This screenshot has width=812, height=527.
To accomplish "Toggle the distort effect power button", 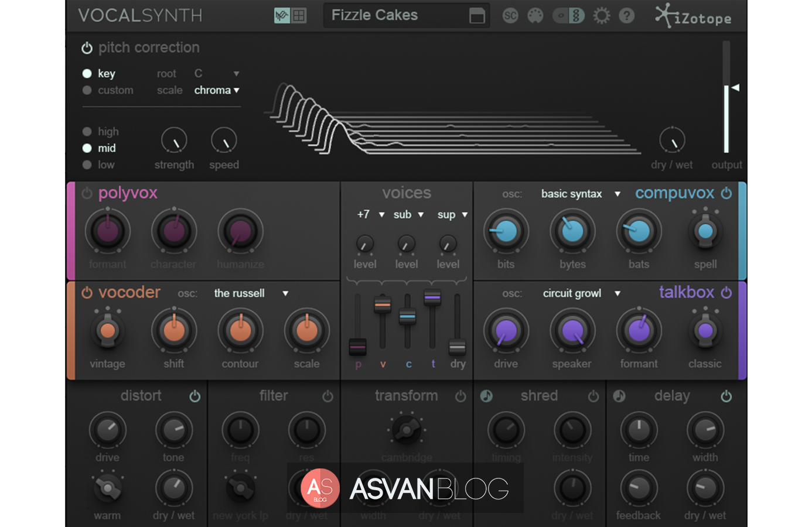I will click(x=195, y=396).
